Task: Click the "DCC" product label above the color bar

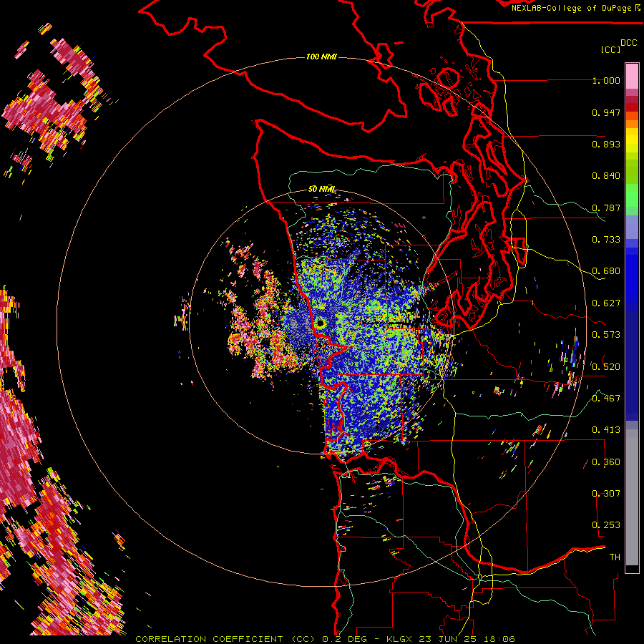Action: point(629,43)
